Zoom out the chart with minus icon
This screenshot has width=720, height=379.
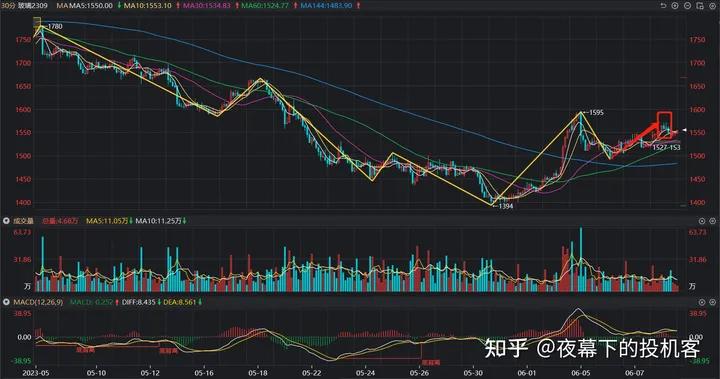point(687,6)
